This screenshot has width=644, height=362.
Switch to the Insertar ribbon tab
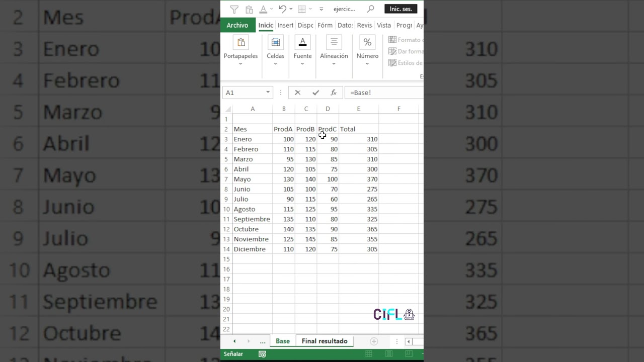click(285, 25)
